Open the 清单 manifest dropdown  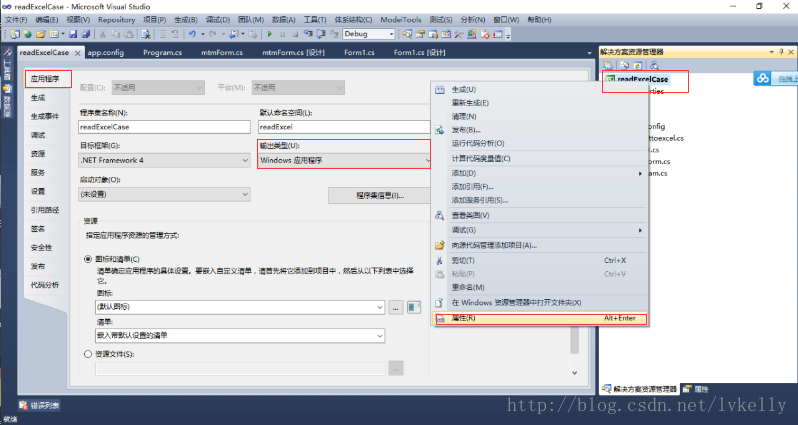pos(240,335)
